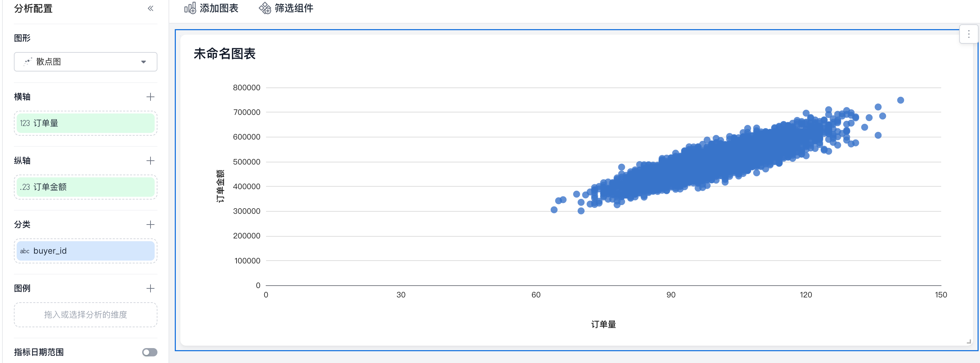Viewport: 980px width, 363px height.
Task: Click the chart resize handle in corner
Action: pyautogui.click(x=969, y=342)
